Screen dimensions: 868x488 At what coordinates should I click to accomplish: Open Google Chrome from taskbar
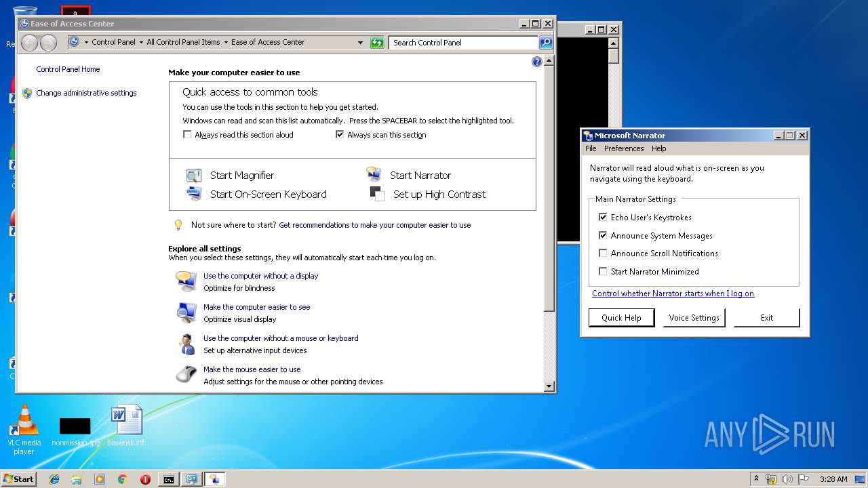(123, 479)
